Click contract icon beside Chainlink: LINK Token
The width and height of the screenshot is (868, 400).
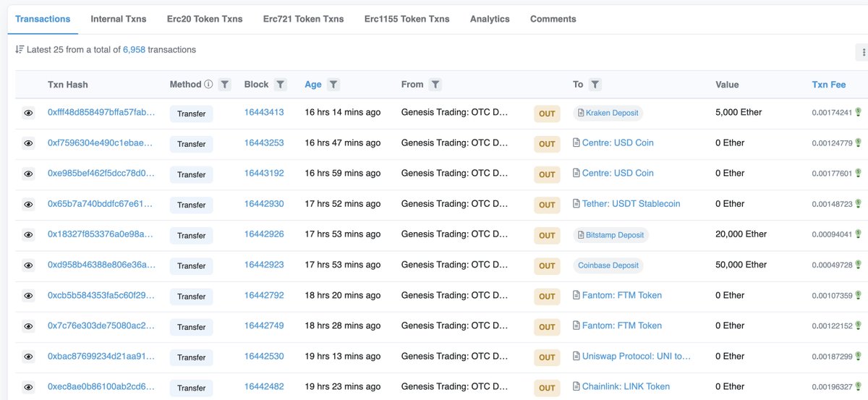pyautogui.click(x=576, y=386)
